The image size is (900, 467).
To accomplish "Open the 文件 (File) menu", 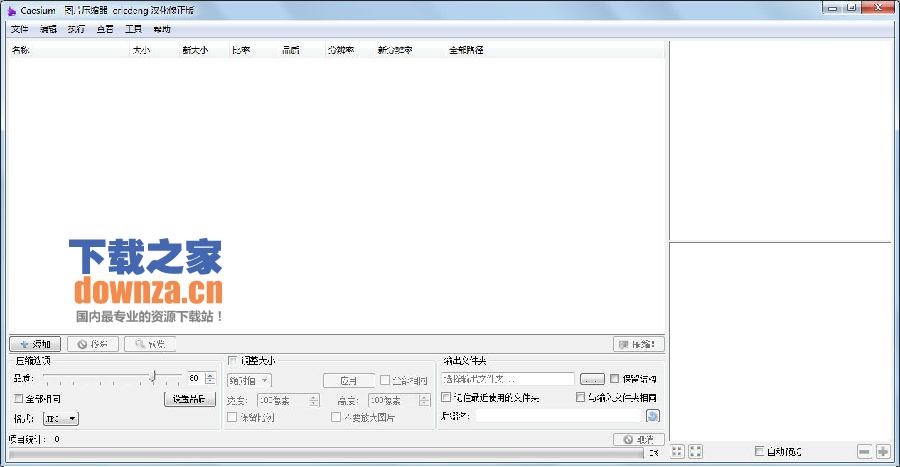I will click(x=20, y=29).
